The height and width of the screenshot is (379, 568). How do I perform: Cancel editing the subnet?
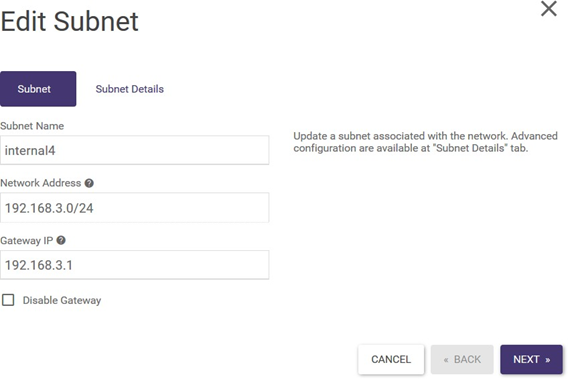click(x=391, y=359)
